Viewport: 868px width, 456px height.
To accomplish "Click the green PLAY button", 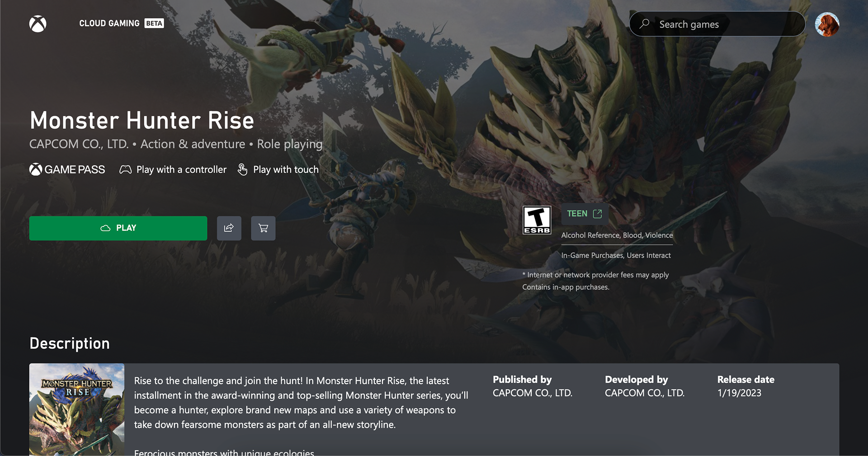I will [118, 228].
